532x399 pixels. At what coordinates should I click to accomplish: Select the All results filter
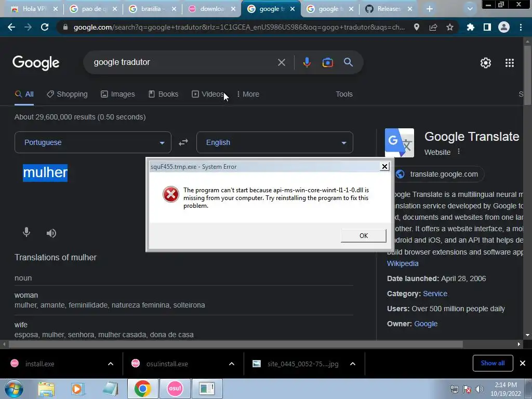point(24,95)
